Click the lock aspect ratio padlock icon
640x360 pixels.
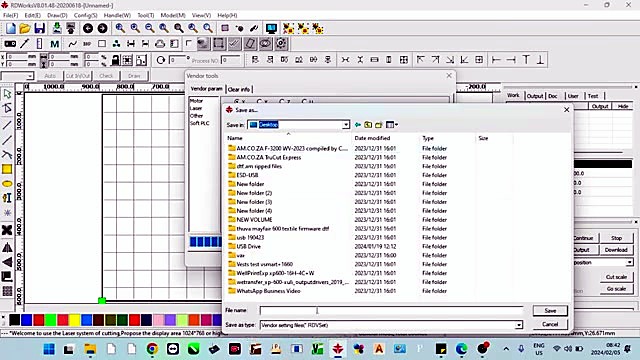pos(116,60)
